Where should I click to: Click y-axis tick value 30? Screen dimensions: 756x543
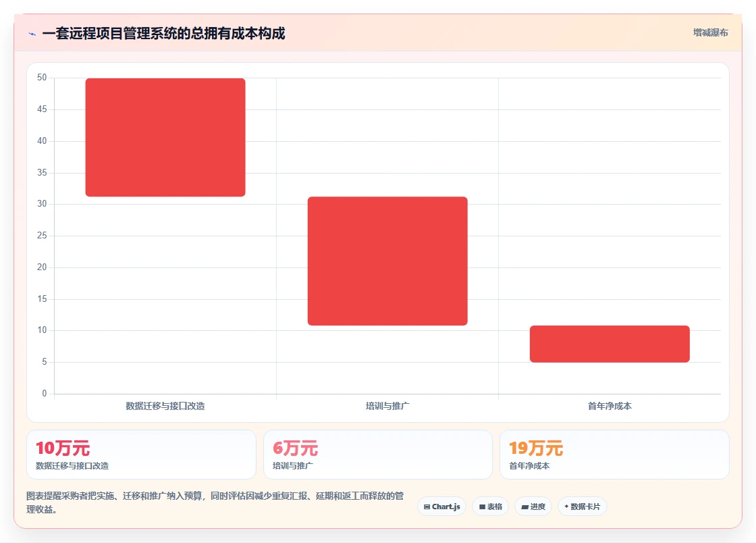pos(42,204)
